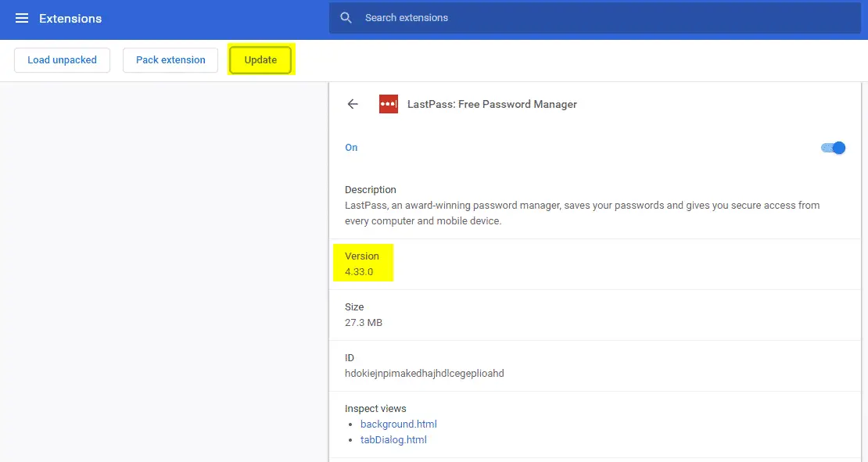
Task: Focus the Search extensions field
Action: click(x=594, y=18)
